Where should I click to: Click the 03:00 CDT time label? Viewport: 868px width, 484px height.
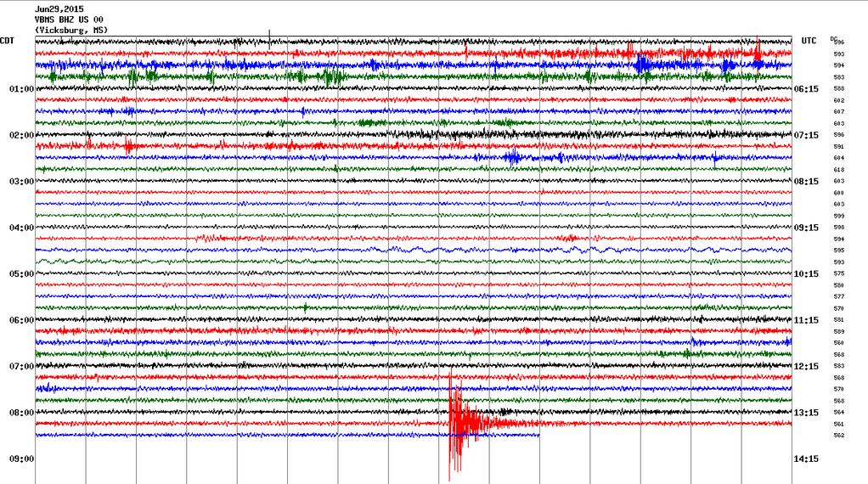coord(21,181)
